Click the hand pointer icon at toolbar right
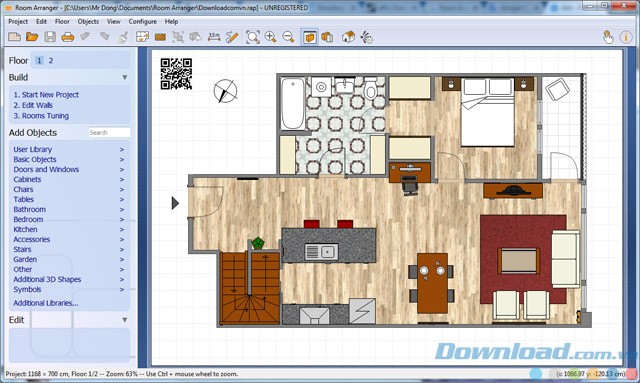Screen dimensions: 640x383 point(608,37)
